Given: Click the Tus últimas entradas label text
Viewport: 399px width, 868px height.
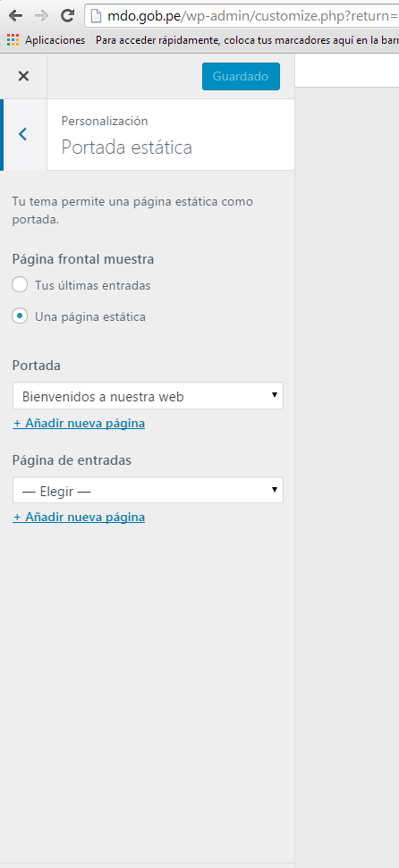Looking at the screenshot, I should [92, 286].
